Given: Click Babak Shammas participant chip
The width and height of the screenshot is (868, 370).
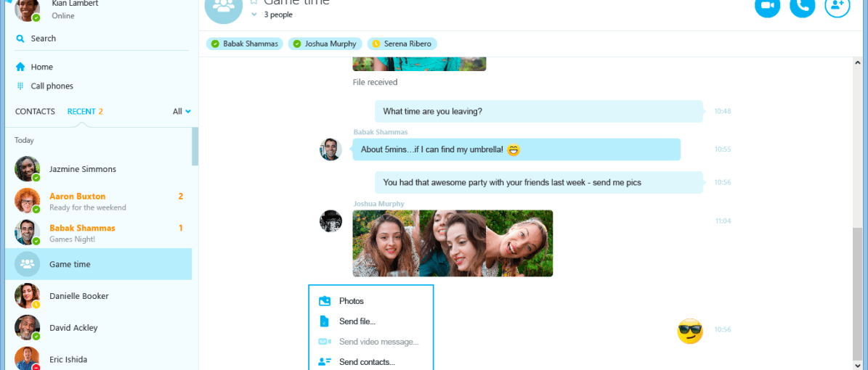Looking at the screenshot, I should (x=246, y=44).
